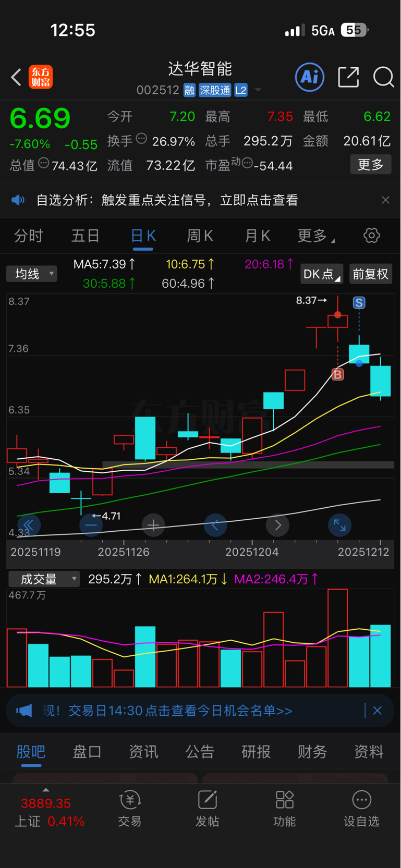Tap the 20:6.18 moving average value
This screenshot has width=401, height=868.
[270, 264]
